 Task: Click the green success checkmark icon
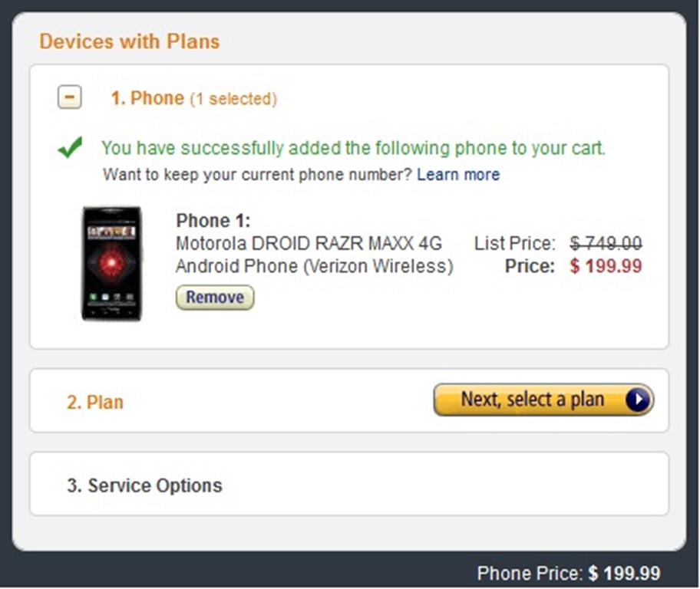coord(70,148)
